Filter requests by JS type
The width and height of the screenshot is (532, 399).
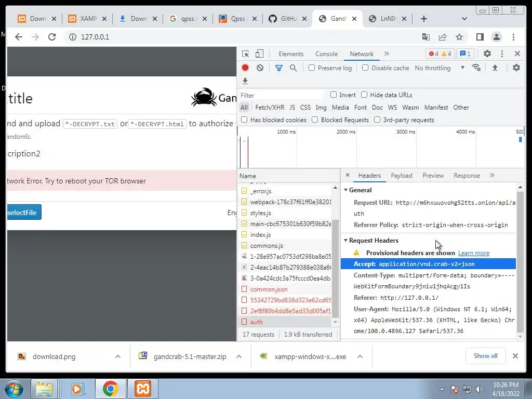pyautogui.click(x=292, y=107)
